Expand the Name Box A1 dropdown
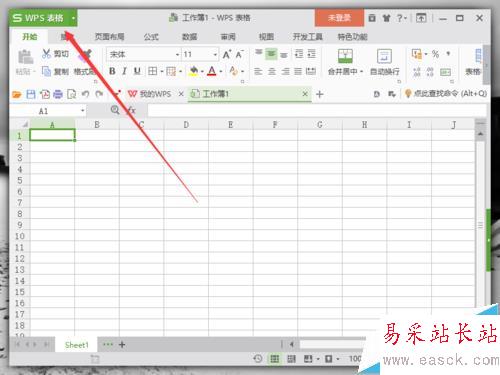The image size is (500, 375). point(82,110)
